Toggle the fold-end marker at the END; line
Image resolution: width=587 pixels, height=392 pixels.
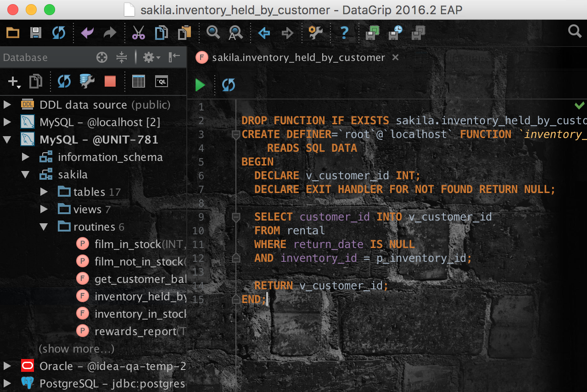tap(236, 299)
